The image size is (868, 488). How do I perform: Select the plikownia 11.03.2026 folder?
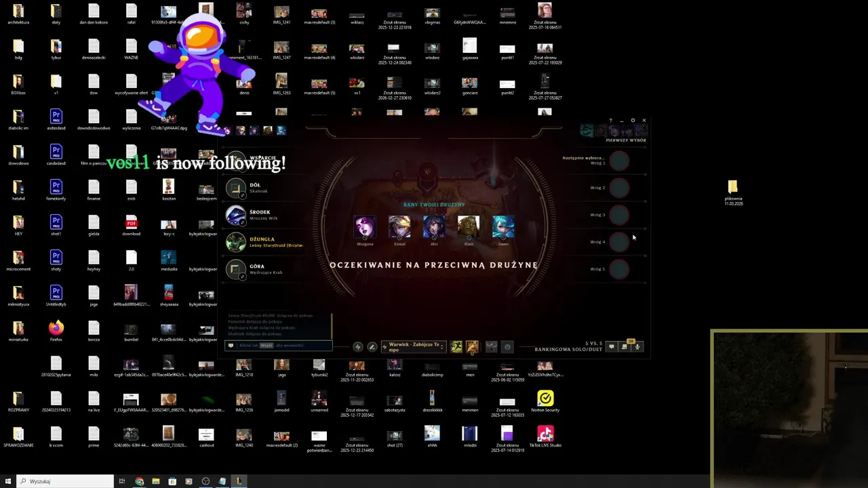pyautogui.click(x=732, y=192)
